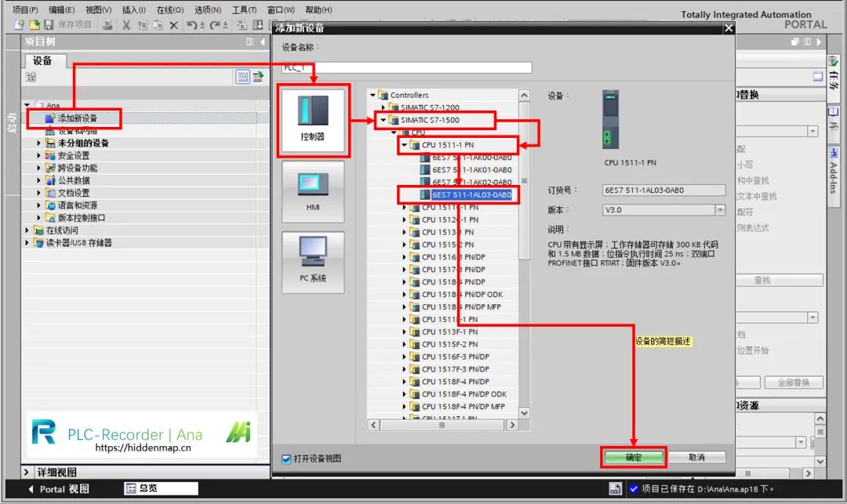Collapse the CPU 1511-1 PN folder
This screenshot has width=847, height=504.
pyautogui.click(x=404, y=145)
